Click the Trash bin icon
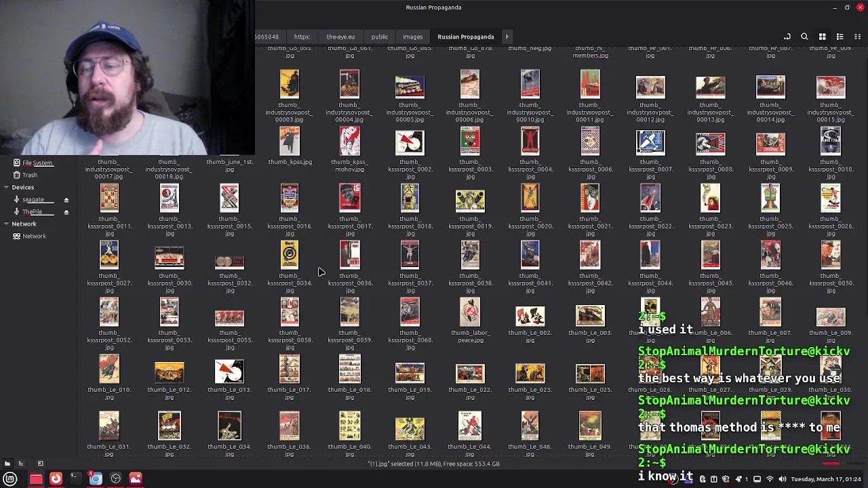The height and width of the screenshot is (488, 868). tap(16, 175)
